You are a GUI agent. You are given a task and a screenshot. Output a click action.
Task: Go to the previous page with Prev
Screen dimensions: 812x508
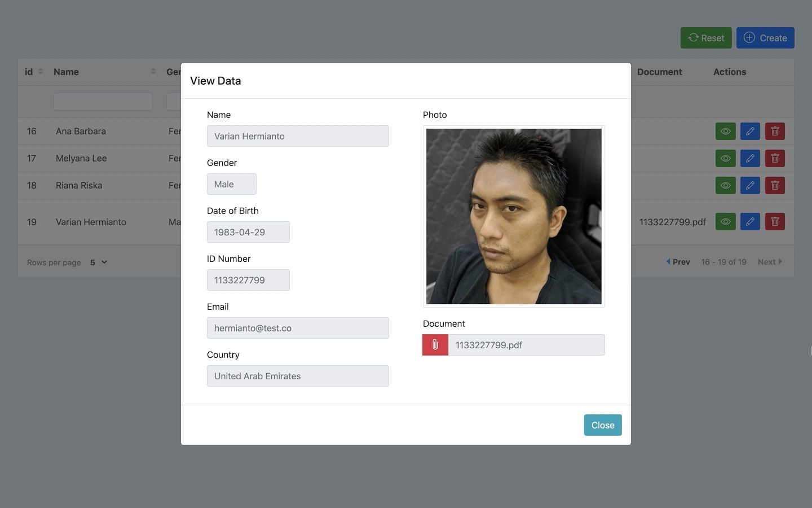pos(678,262)
